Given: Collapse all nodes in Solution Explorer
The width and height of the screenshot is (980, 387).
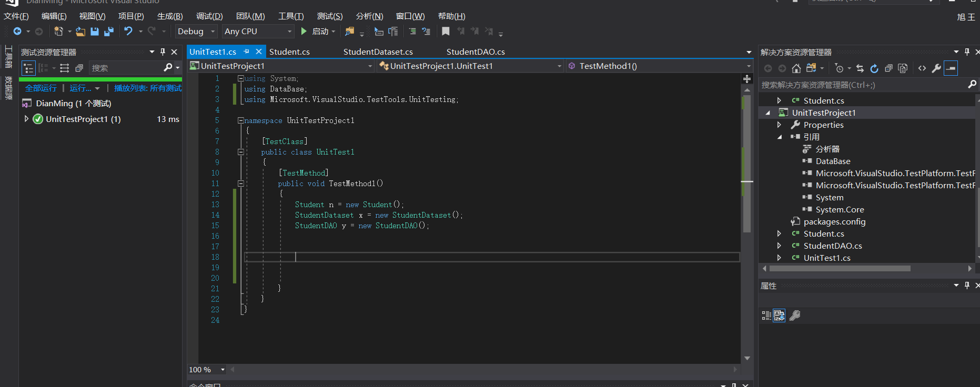Looking at the screenshot, I should (x=888, y=68).
